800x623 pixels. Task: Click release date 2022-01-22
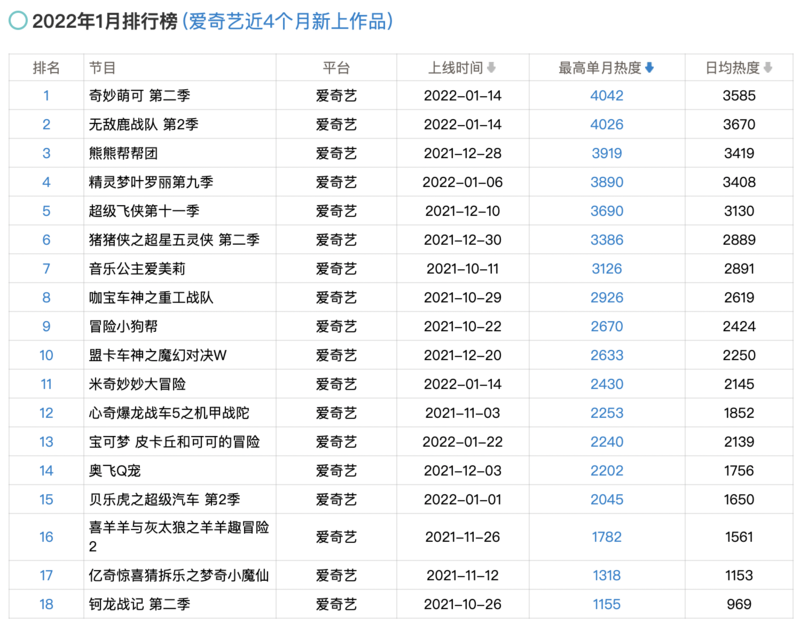click(x=463, y=442)
